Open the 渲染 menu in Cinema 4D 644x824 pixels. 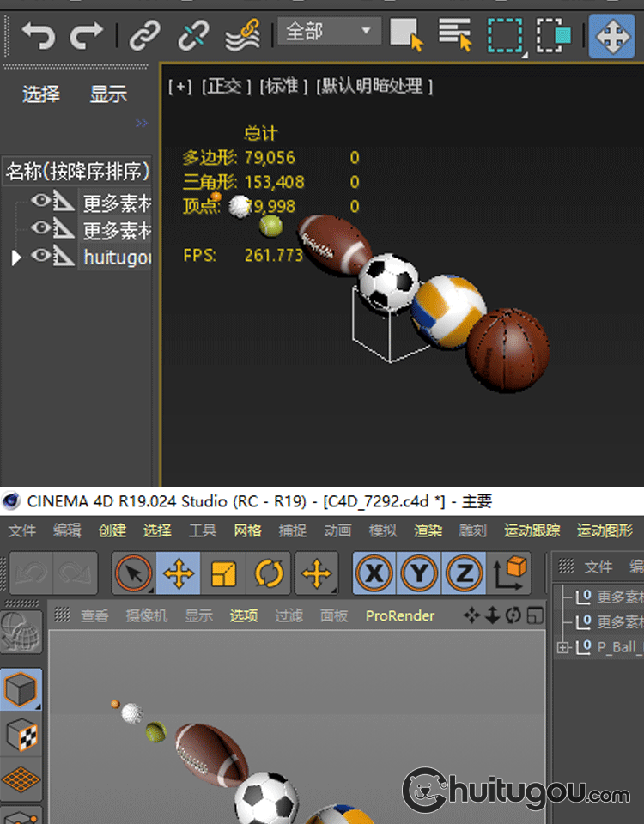click(428, 530)
